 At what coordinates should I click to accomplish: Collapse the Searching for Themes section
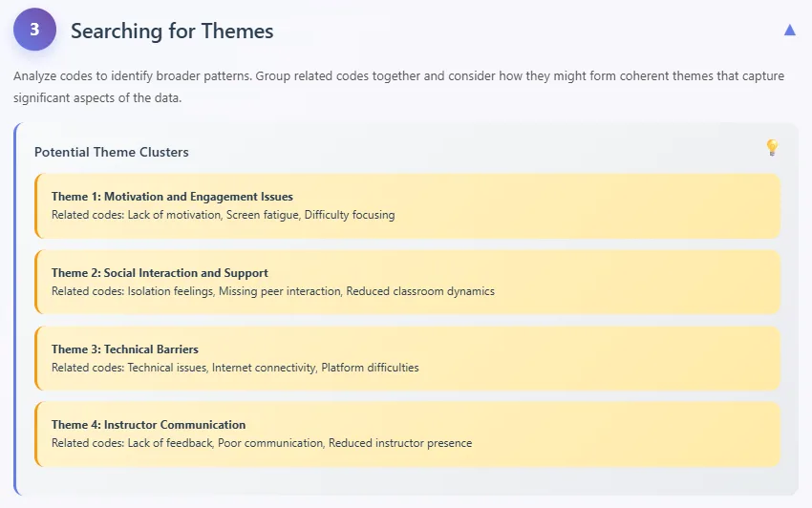tap(789, 30)
